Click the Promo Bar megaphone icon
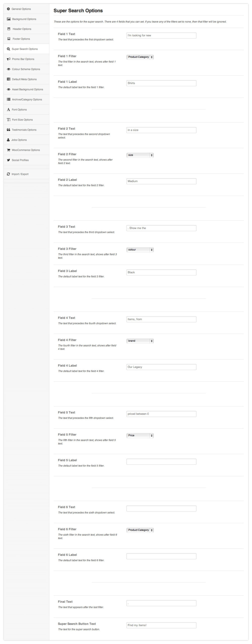 click(9, 59)
